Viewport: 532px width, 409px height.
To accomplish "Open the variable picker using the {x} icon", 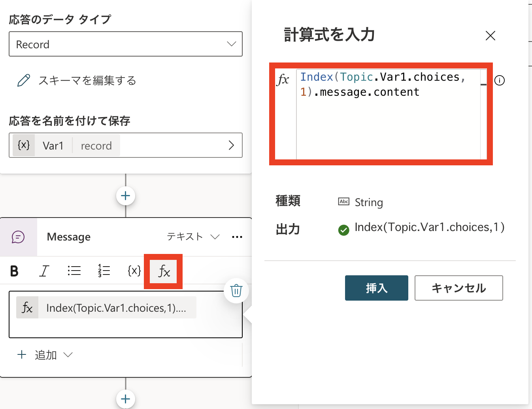I will pyautogui.click(x=134, y=271).
